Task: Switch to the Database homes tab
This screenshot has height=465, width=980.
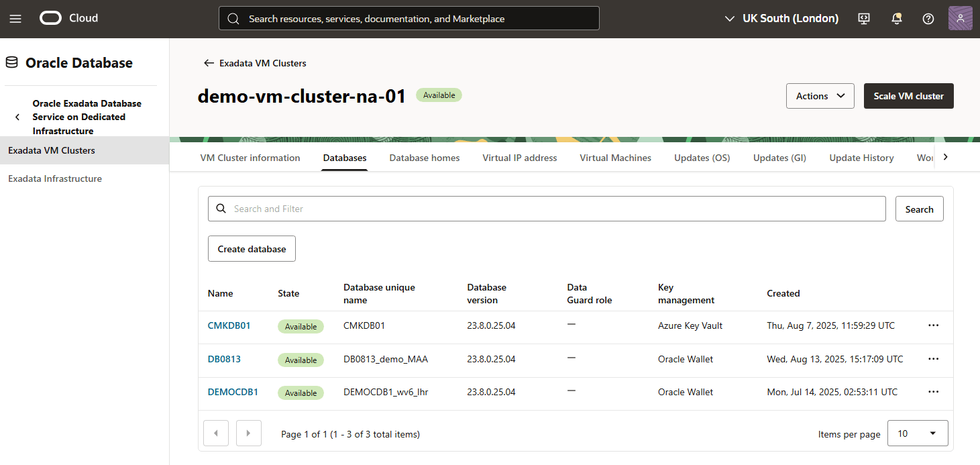Action: point(424,157)
